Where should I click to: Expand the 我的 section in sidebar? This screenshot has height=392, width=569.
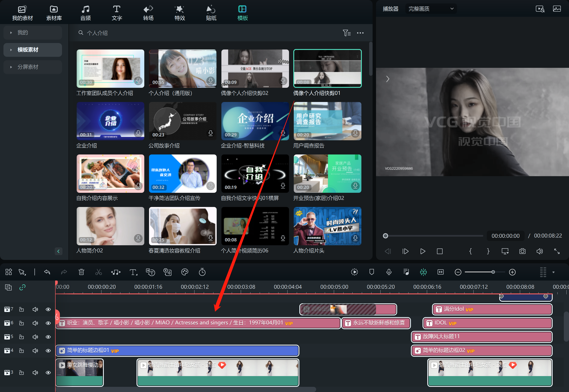(x=23, y=33)
